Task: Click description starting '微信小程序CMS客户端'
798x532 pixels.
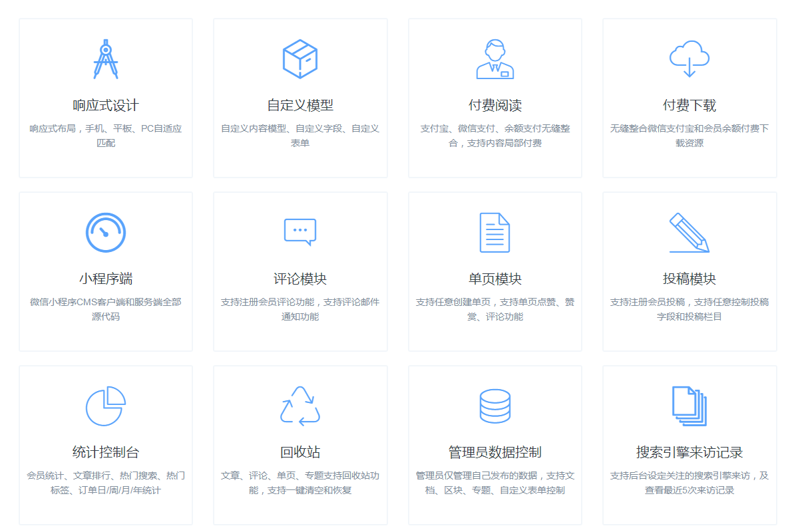Action: click(106, 309)
